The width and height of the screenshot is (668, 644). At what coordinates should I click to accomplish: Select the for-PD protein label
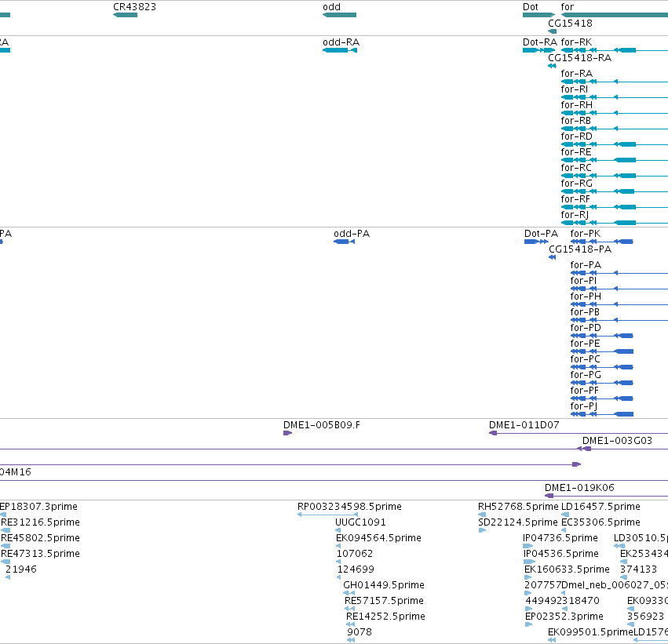[586, 328]
